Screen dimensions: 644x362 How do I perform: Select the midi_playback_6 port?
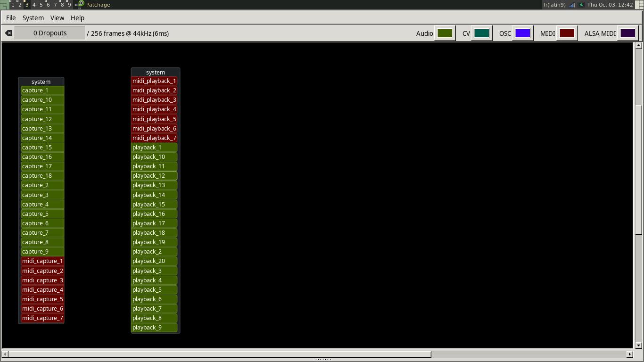pyautogui.click(x=154, y=128)
